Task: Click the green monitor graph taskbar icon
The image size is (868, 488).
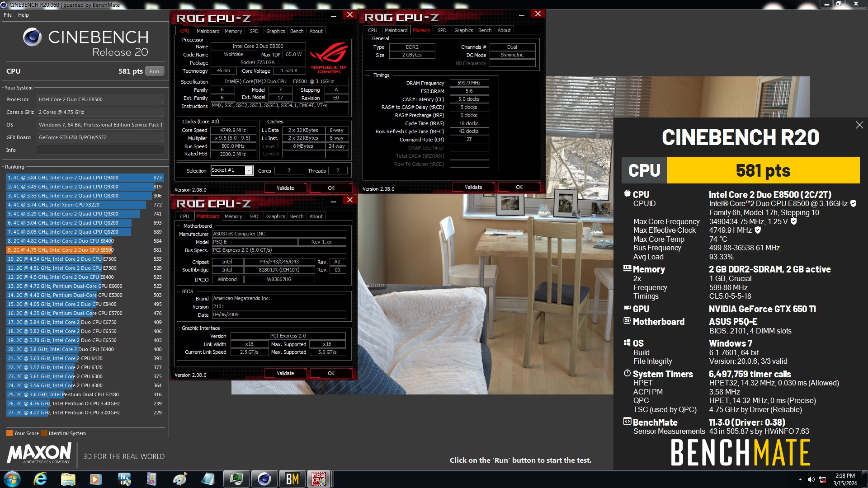Action: coord(236,479)
